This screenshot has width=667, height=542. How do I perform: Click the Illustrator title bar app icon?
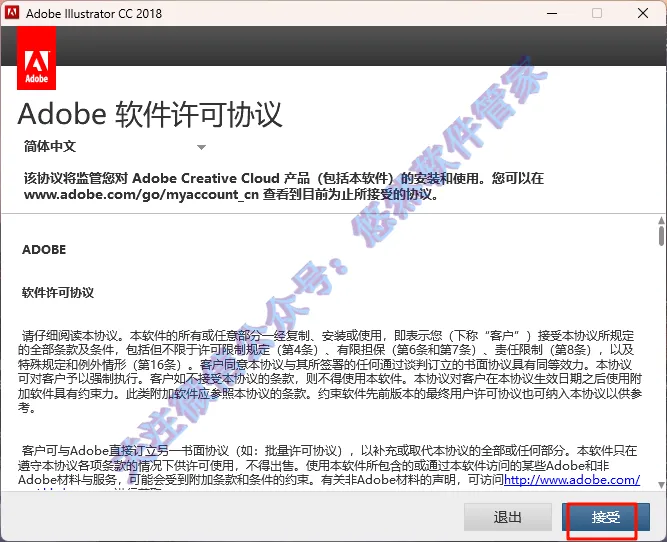point(11,13)
